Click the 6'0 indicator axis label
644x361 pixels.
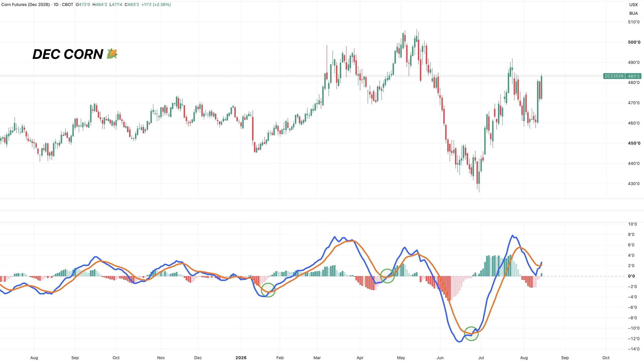tap(631, 245)
